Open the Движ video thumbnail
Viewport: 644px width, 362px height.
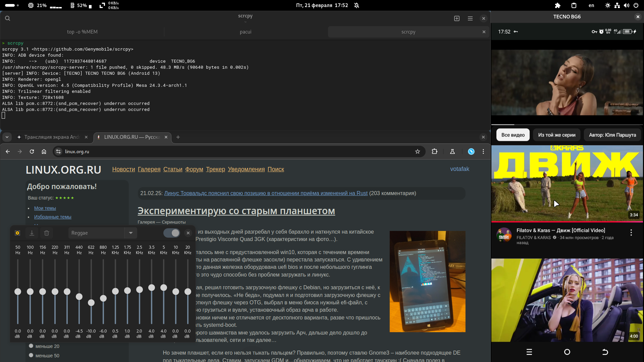click(567, 183)
